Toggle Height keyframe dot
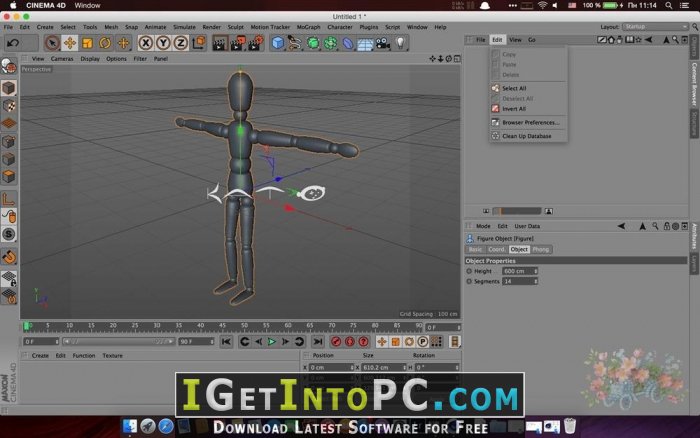The width and height of the screenshot is (700, 438). point(469,271)
